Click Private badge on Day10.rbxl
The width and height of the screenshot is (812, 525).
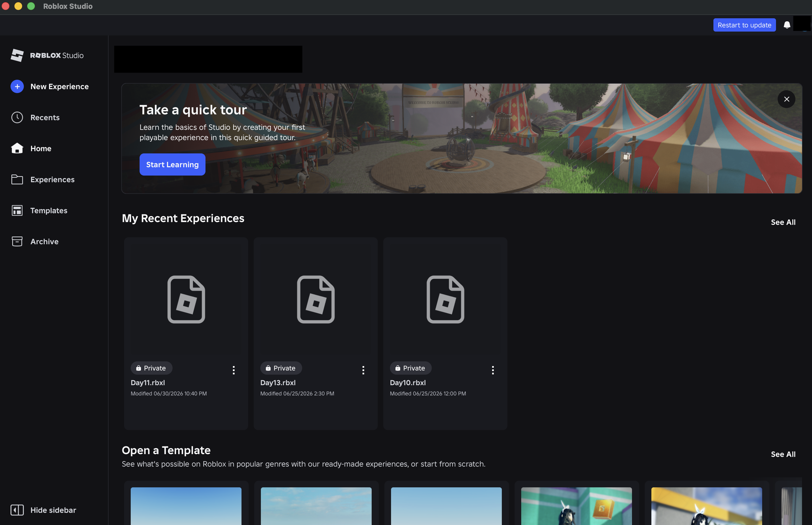(410, 368)
